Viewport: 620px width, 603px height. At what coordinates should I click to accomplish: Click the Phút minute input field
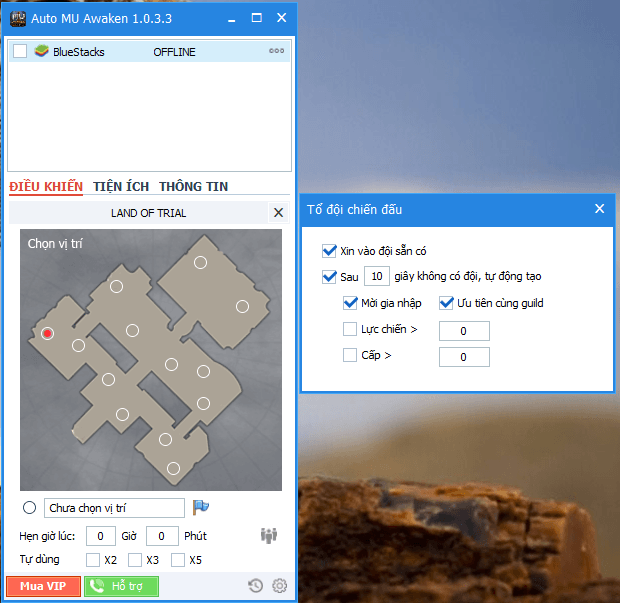coord(162,536)
